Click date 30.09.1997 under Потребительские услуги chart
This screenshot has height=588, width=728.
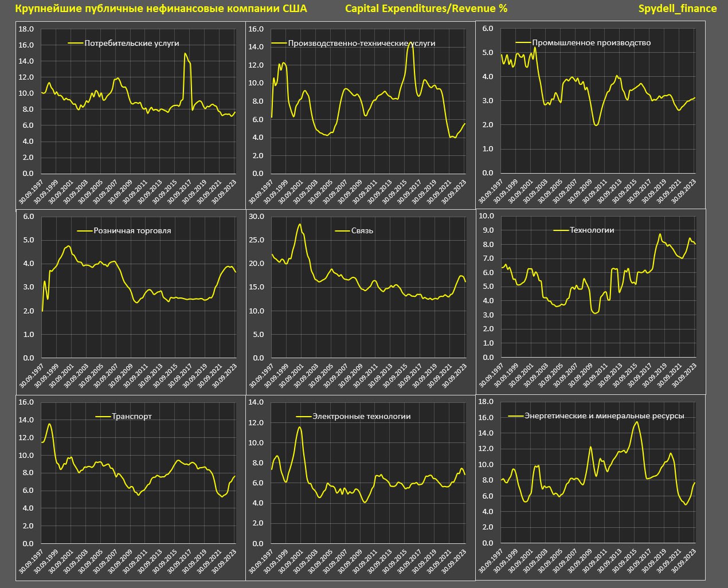coord(31,191)
